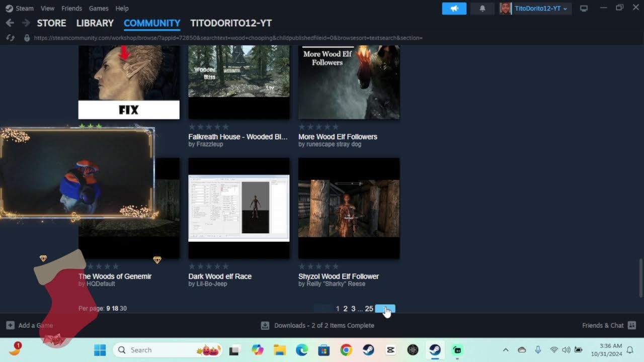644x362 pixels.
Task: Click the Dark Wood elf Race title
Action: point(220,277)
